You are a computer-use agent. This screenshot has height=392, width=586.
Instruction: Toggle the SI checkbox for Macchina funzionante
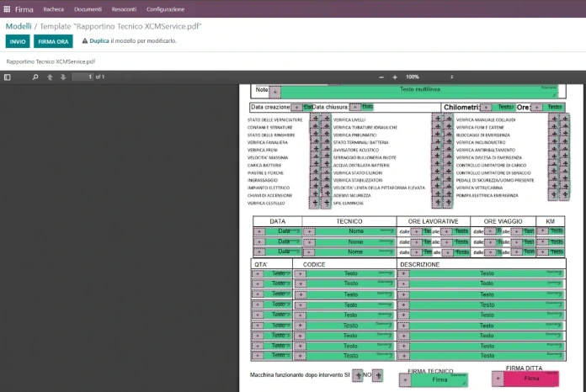click(358, 375)
